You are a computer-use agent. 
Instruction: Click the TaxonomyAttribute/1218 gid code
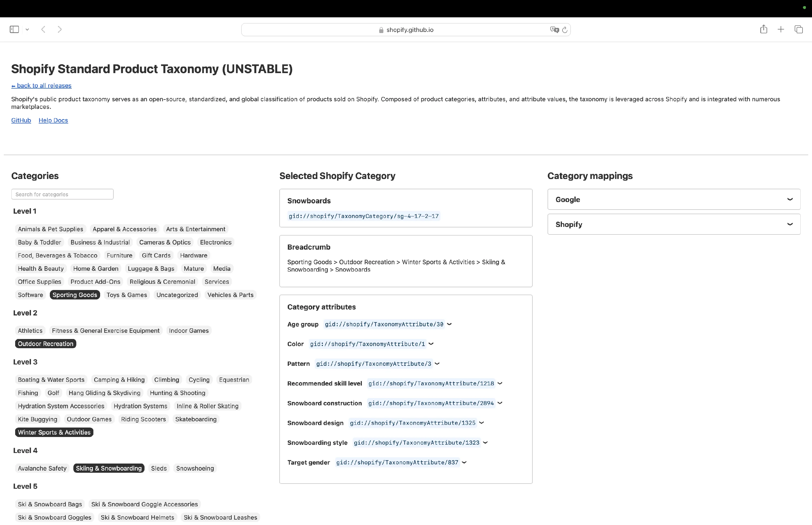pos(431,383)
